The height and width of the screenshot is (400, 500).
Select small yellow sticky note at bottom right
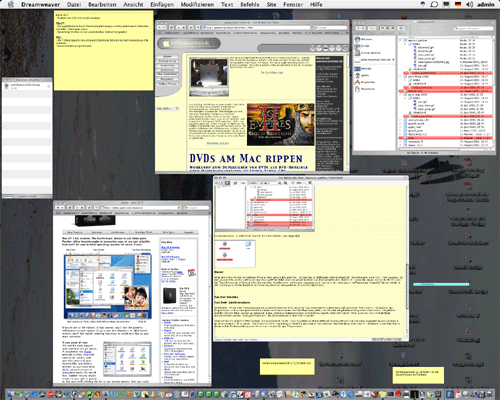pyautogui.click(x=418, y=375)
